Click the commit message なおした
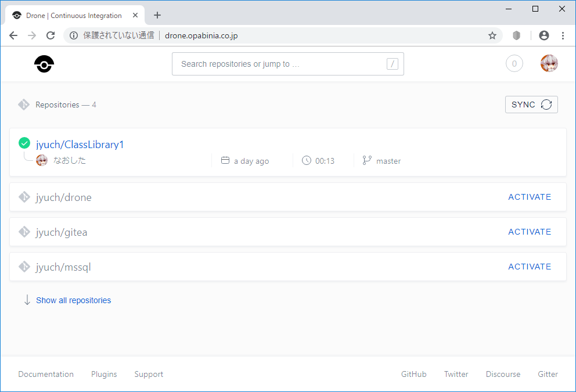This screenshot has height=392, width=576. tap(70, 160)
